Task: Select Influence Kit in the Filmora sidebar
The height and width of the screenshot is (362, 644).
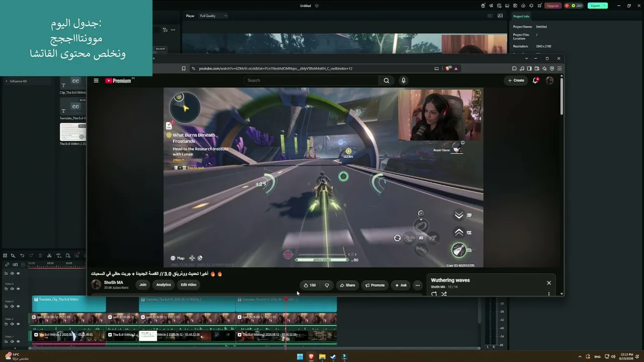Action: point(19,81)
